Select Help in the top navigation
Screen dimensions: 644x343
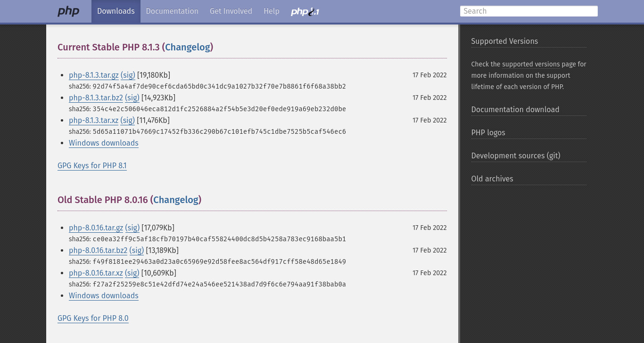(x=272, y=11)
